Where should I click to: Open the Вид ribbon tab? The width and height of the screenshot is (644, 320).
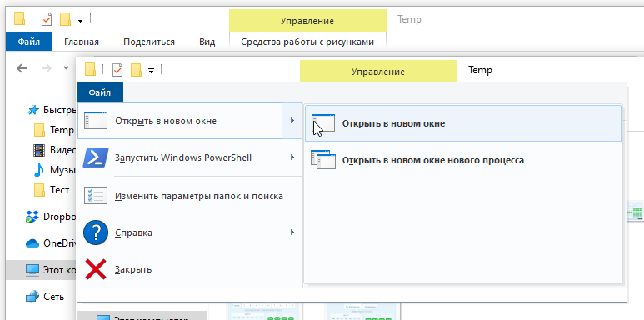207,42
